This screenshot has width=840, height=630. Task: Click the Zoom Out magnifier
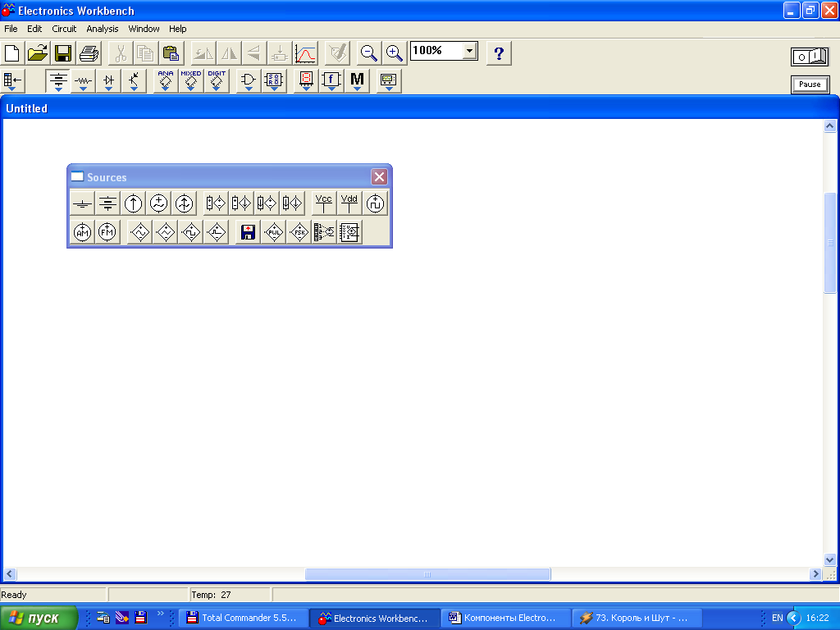tap(369, 53)
